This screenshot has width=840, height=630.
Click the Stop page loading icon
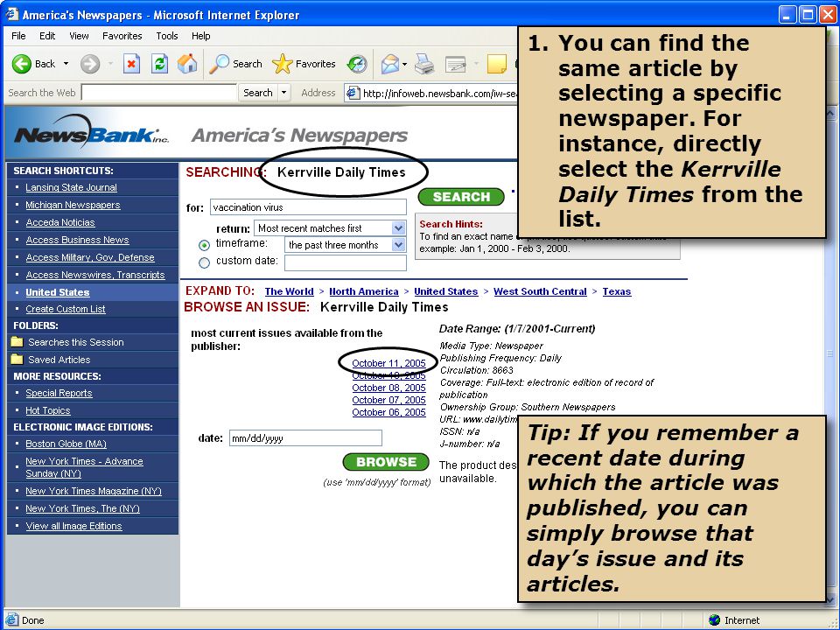click(x=131, y=64)
